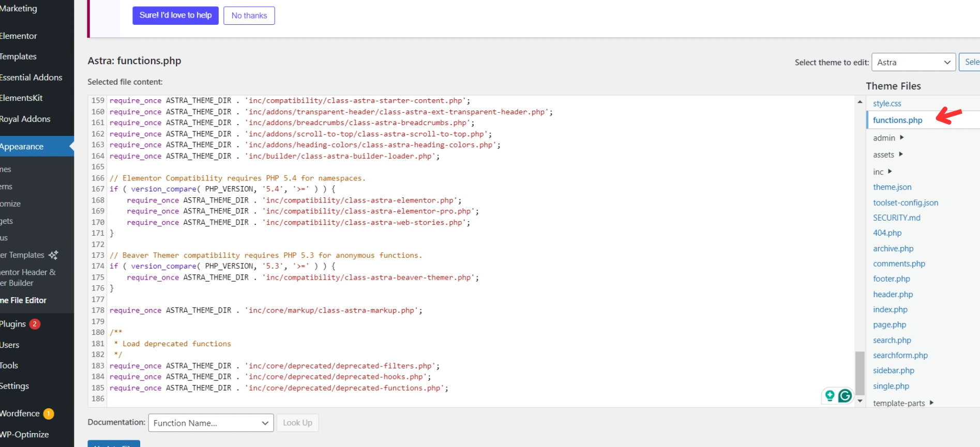
Task: Open the Royal Addons menu
Action: [25, 119]
